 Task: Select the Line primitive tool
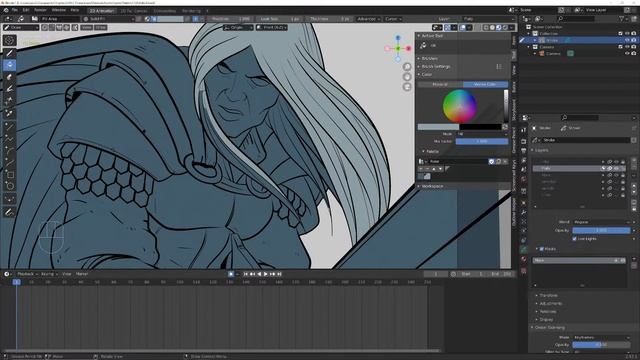pos(10,127)
